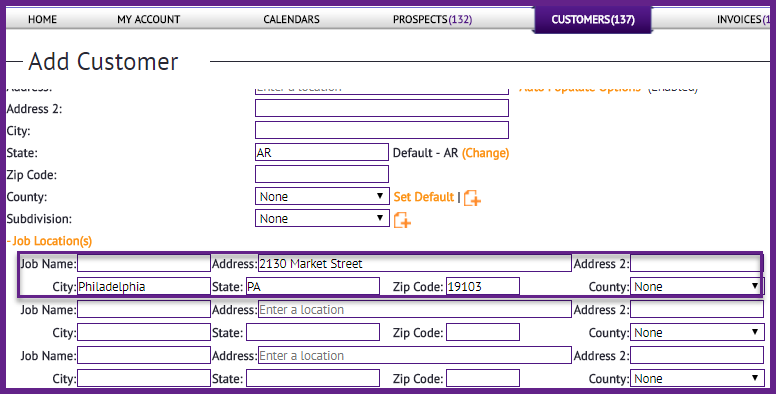Click the Set Default county link

click(x=424, y=197)
